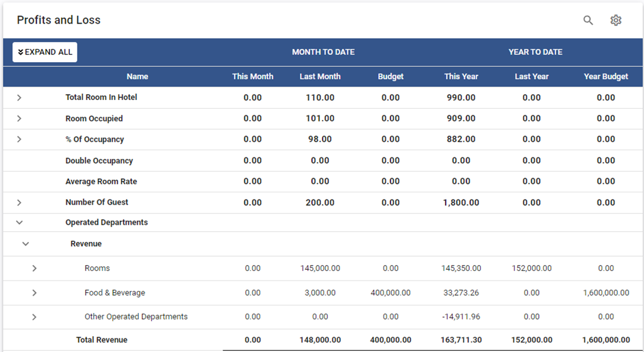This screenshot has width=644, height=352.
Task: Expand the Number Of Guest row
Action: (19, 202)
